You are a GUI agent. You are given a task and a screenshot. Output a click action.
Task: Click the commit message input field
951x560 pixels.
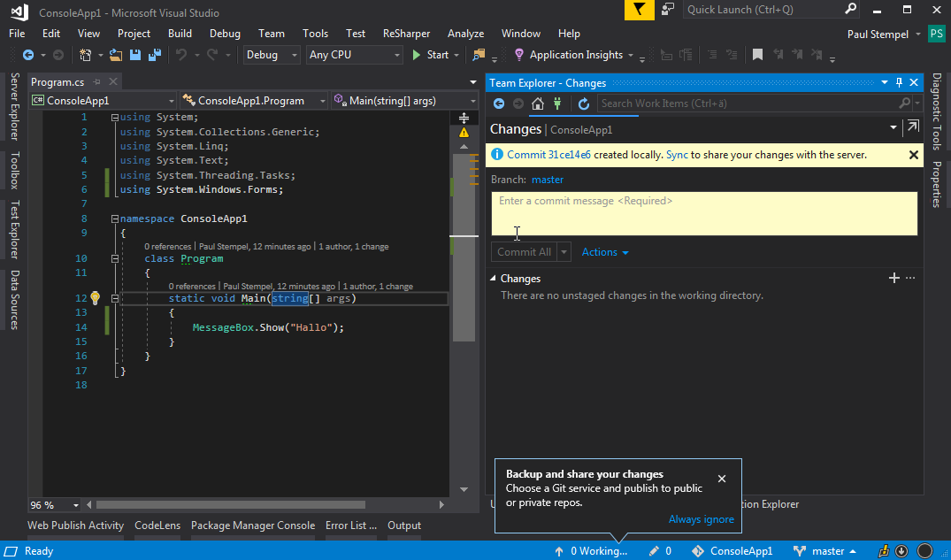[704, 213]
